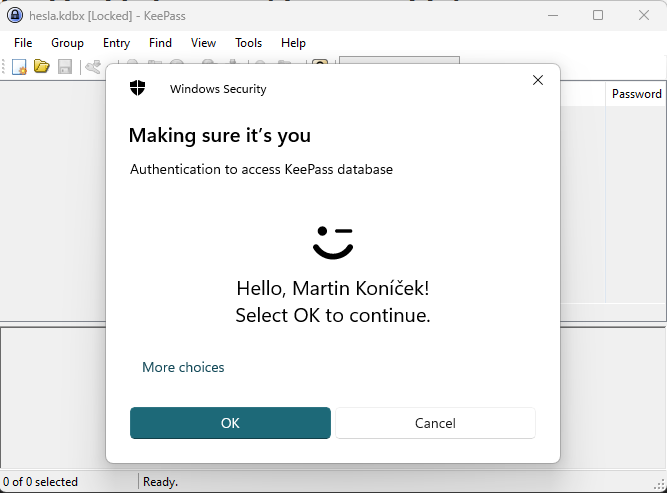
Task: Click the Save database floppy icon
Action: point(65,67)
